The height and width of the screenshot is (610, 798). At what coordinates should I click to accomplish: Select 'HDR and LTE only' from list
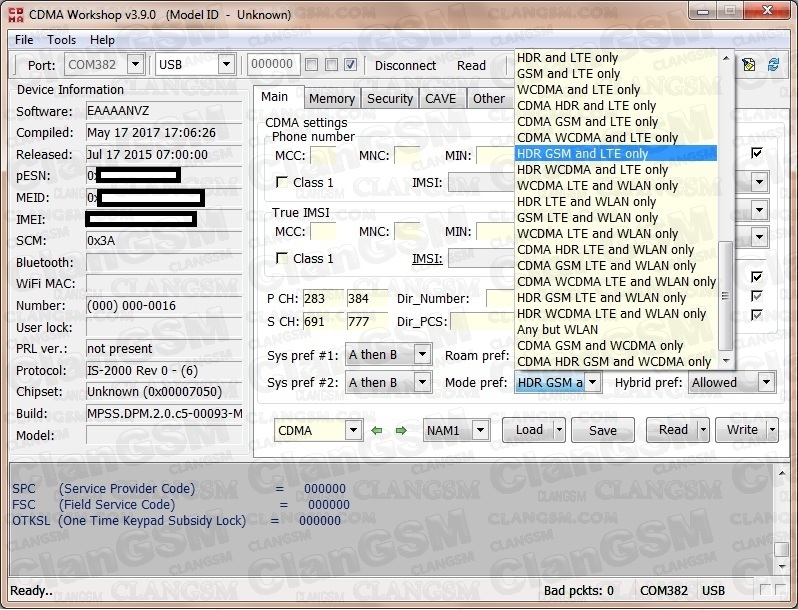coord(616,57)
